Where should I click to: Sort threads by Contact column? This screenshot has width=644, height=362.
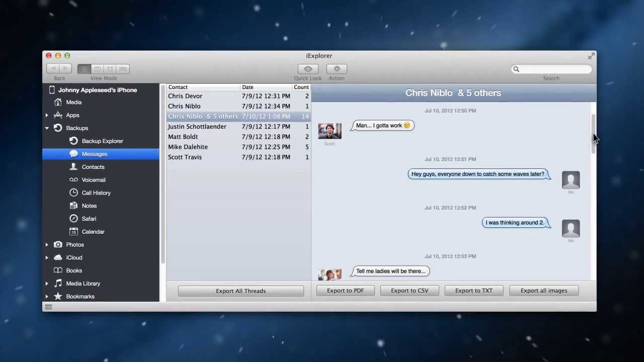204,87
